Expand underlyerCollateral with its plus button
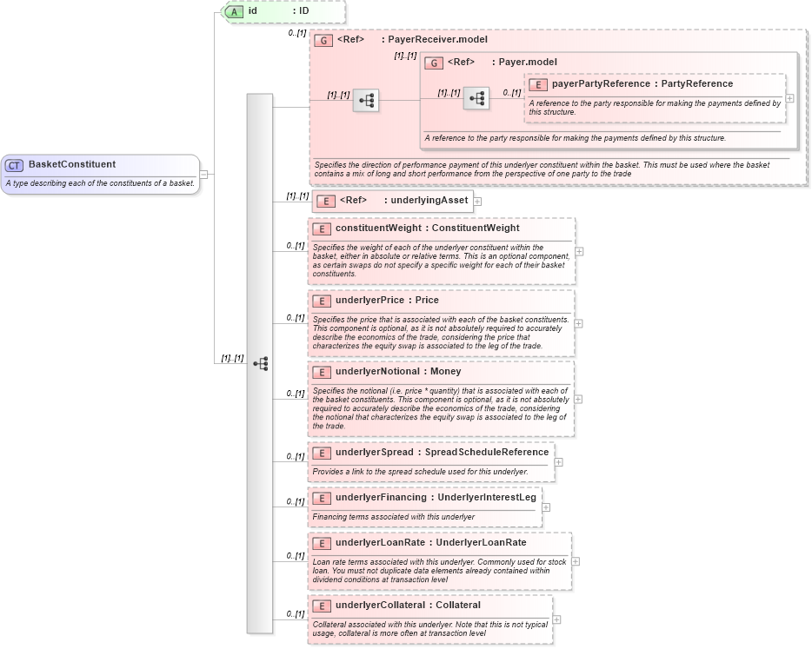Viewport: 812px width, 649px height. pos(555,619)
